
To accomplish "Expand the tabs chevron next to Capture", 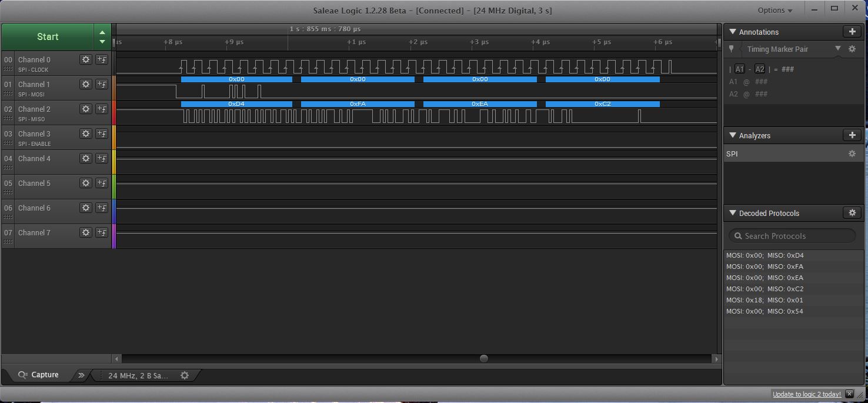I will pyautogui.click(x=81, y=375).
